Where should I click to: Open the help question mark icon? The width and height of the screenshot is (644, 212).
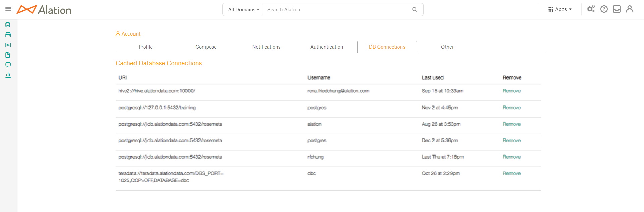point(604,9)
